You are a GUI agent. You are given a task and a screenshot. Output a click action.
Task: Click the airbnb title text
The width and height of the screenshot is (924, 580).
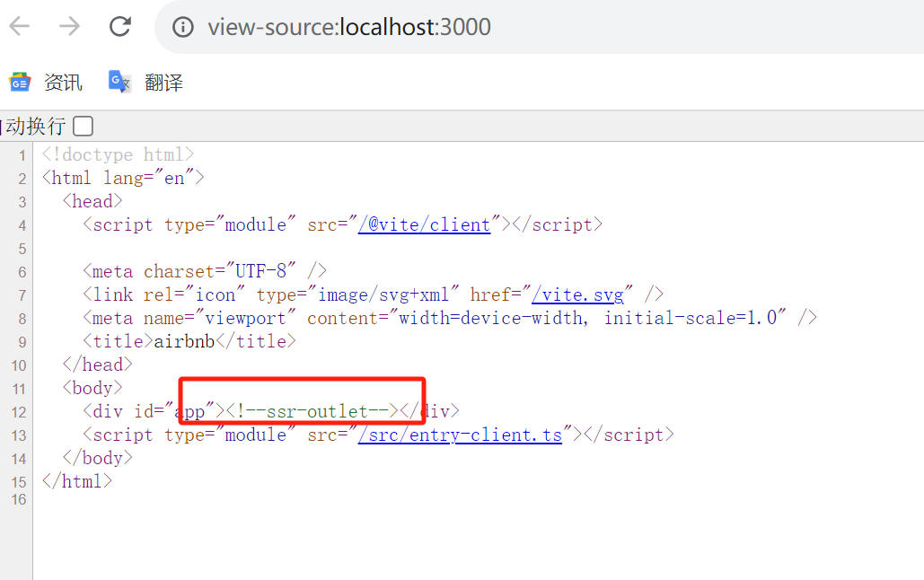(184, 341)
